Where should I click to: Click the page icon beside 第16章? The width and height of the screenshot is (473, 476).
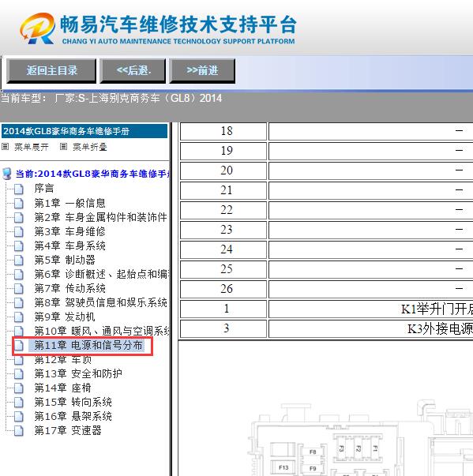(18, 417)
